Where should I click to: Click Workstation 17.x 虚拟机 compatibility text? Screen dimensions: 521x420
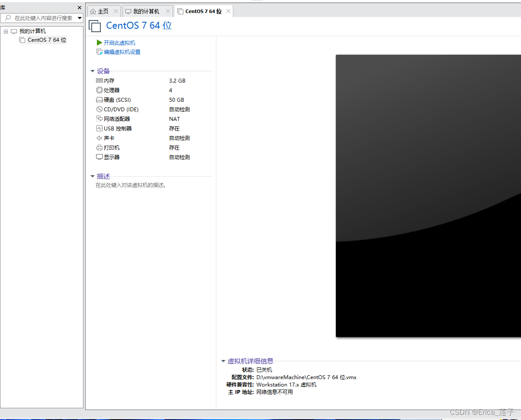click(x=286, y=384)
